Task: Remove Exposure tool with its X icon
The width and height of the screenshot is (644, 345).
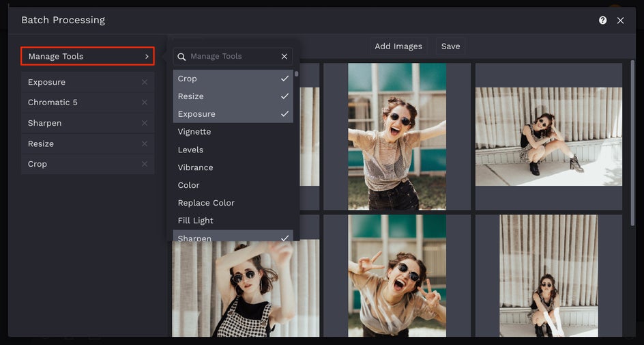Action: [x=144, y=82]
